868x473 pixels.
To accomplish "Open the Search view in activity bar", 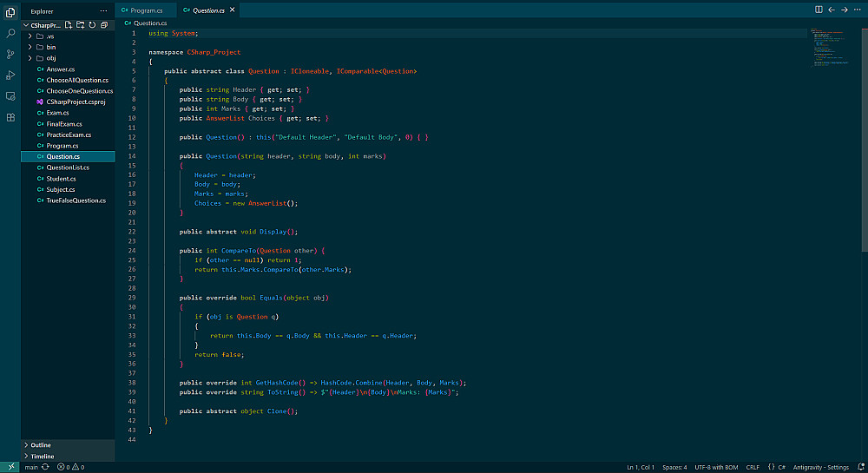I will (10, 33).
